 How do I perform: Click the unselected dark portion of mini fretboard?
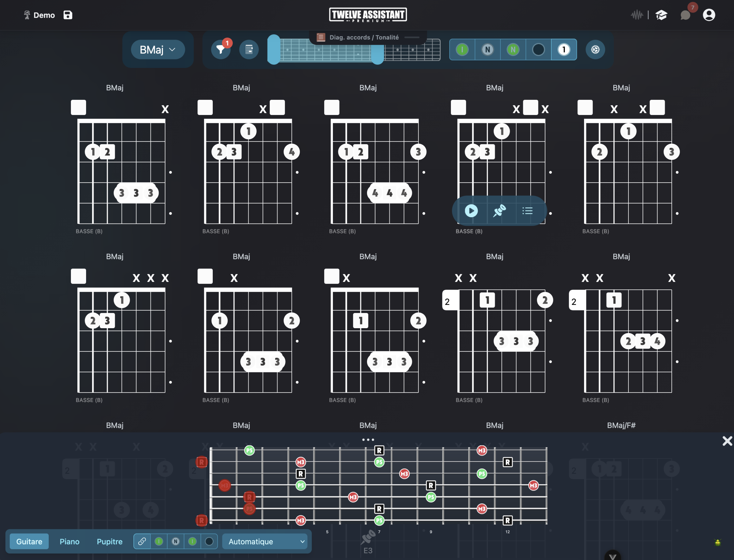(x=412, y=50)
